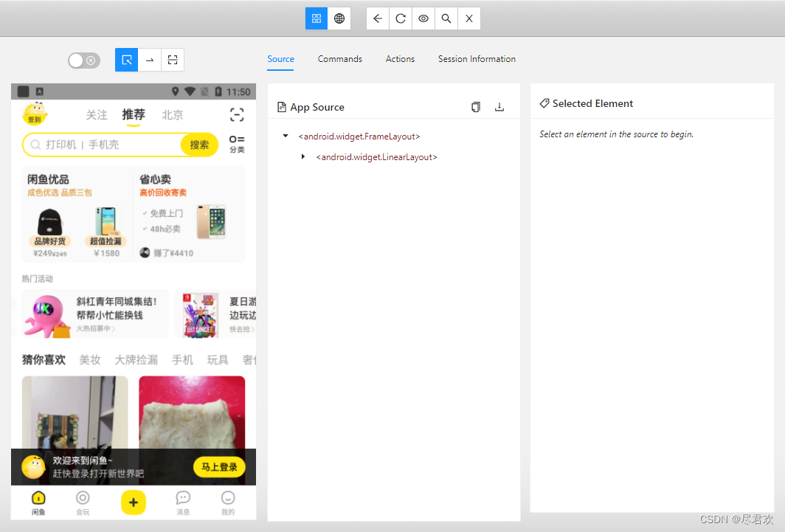The height and width of the screenshot is (532, 785).
Task: Click the 火热招募中 link text
Action: point(96,329)
